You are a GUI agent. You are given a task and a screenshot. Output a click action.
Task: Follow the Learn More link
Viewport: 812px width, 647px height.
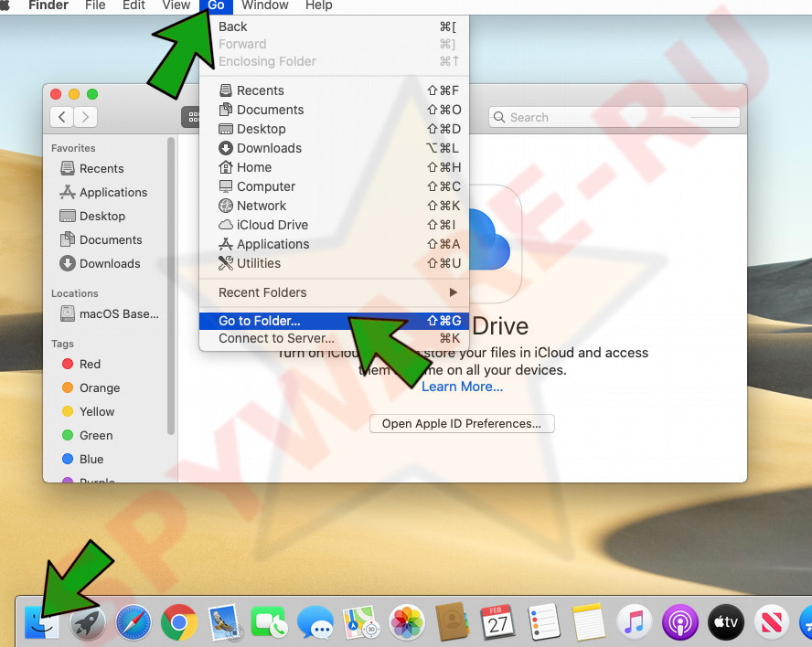(462, 387)
